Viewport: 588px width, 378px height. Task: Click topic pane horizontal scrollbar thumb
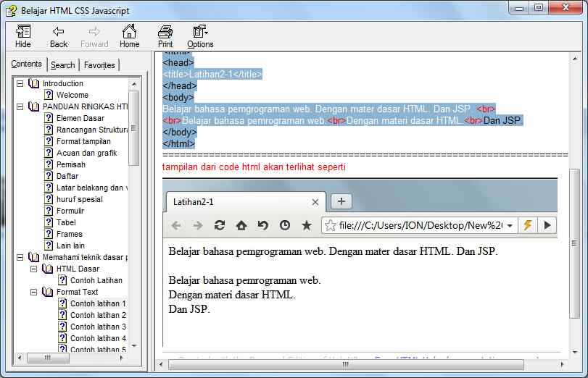pos(346,364)
